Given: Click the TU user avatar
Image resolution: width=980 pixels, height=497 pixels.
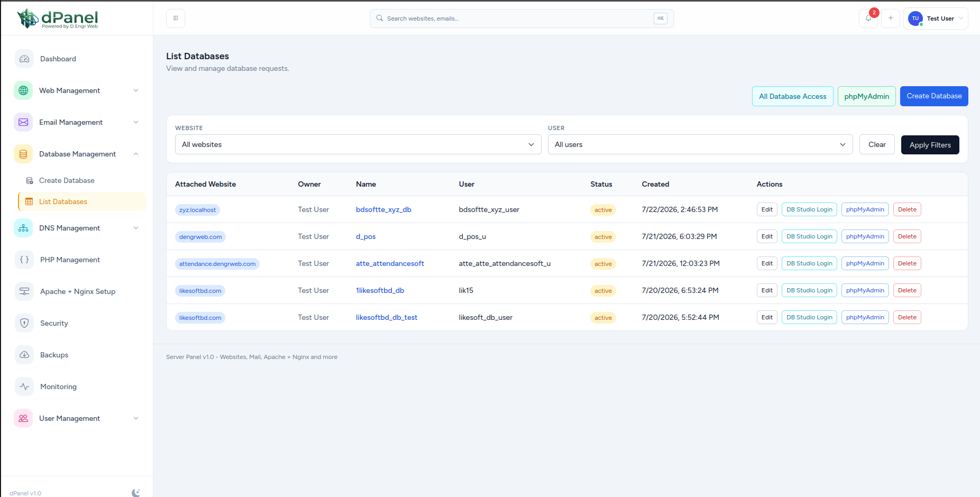Looking at the screenshot, I should [915, 19].
